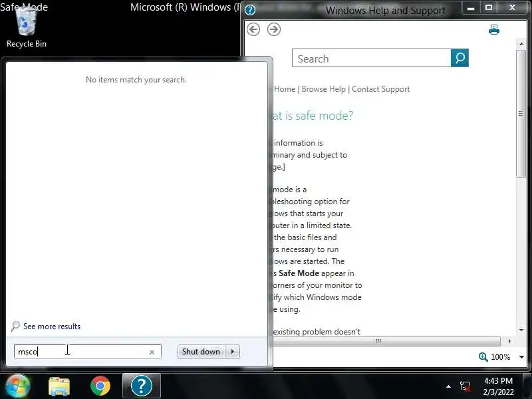Open the zoom level dropdown arrow
Image resolution: width=532 pixels, height=399 pixels.
pyautogui.click(x=521, y=357)
